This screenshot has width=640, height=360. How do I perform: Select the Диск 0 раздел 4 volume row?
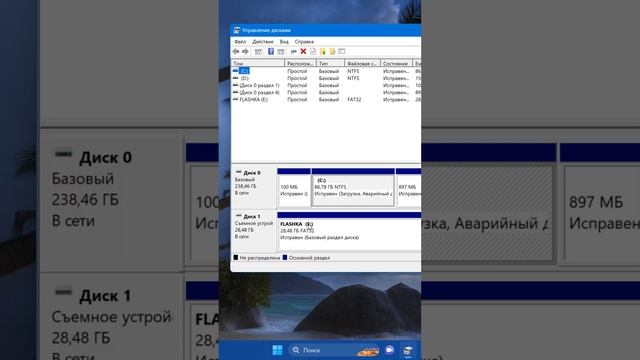pos(326,92)
